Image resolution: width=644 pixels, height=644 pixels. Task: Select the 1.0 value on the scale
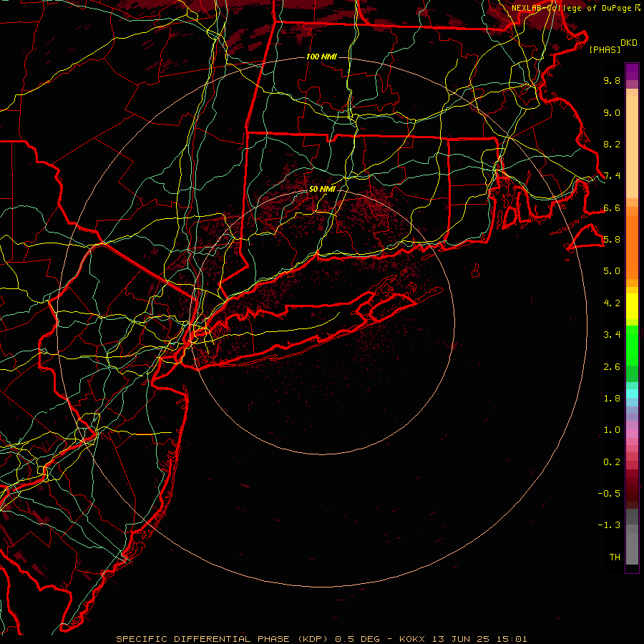(612, 430)
